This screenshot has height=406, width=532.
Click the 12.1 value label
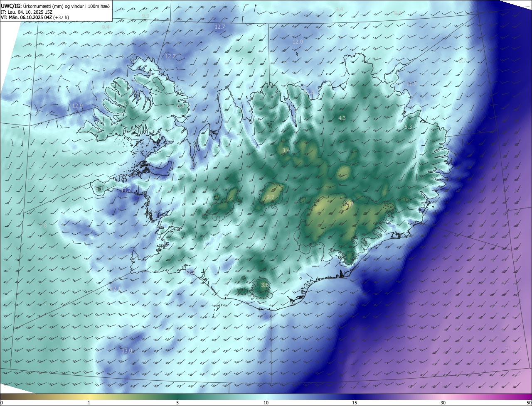(115, 289)
